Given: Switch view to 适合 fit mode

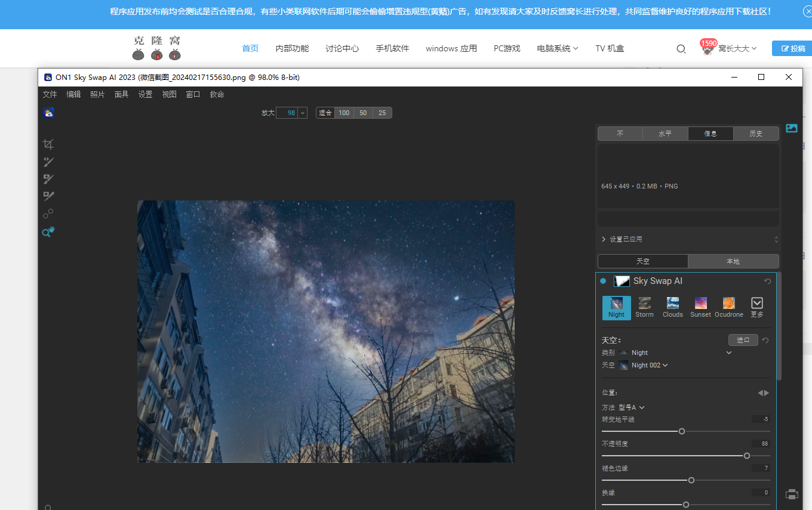Looking at the screenshot, I should 325,113.
